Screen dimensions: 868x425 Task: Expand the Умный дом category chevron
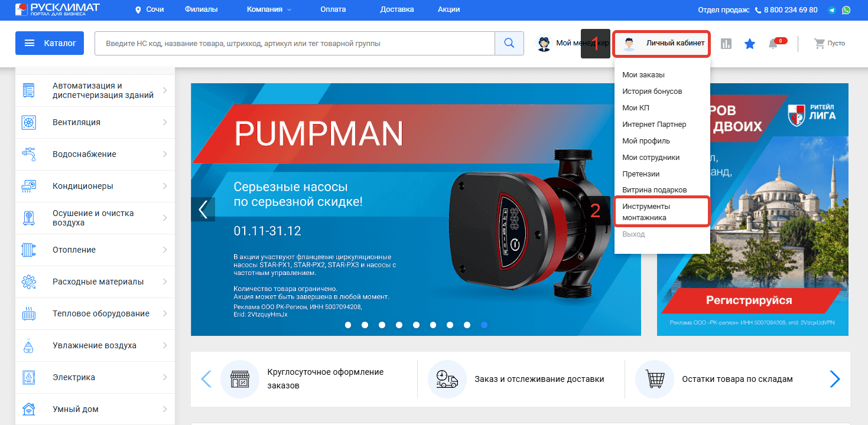(x=165, y=409)
